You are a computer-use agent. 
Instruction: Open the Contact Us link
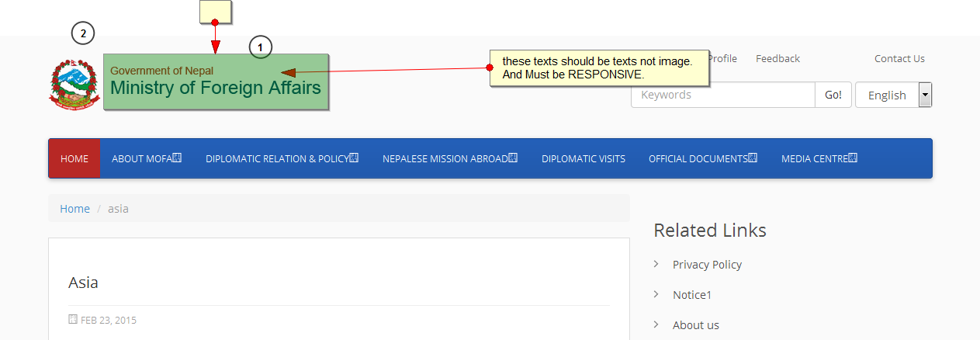[899, 58]
